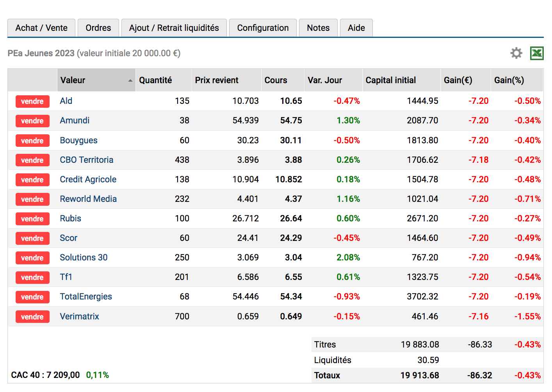552x392 pixels.
Task: Click the Liquidités amount 30.59
Action: point(428,360)
